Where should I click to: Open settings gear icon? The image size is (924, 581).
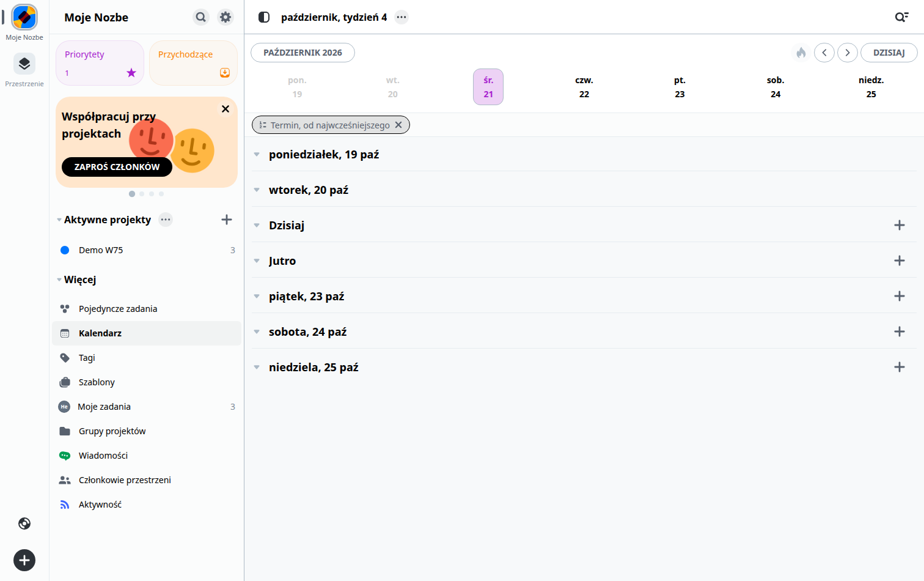point(226,17)
